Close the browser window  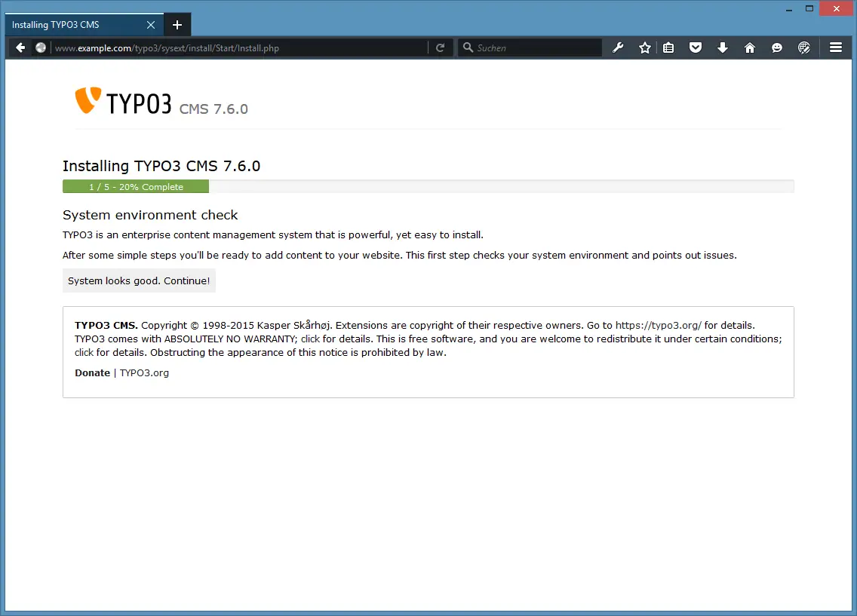click(836, 9)
